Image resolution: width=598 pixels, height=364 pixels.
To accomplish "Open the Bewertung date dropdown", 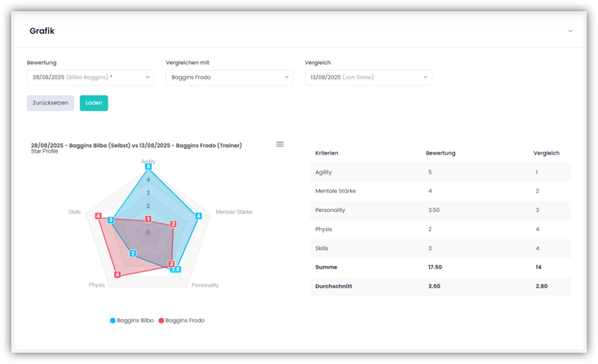I will click(x=90, y=78).
